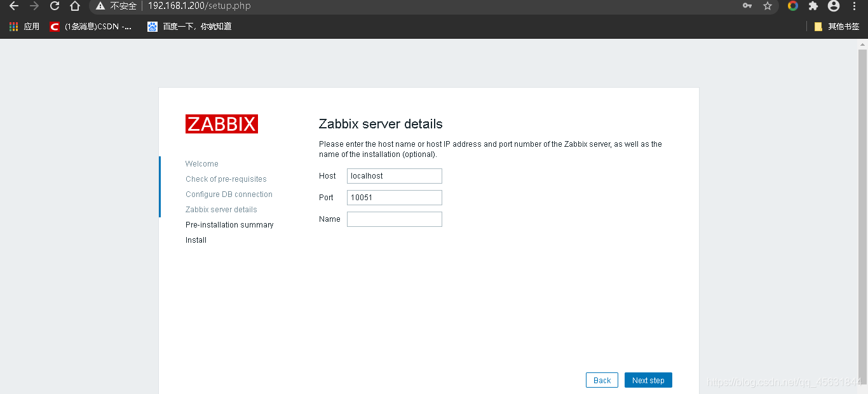Screen dimensions: 868x394
Task: Click the browser back arrow
Action: point(14,6)
